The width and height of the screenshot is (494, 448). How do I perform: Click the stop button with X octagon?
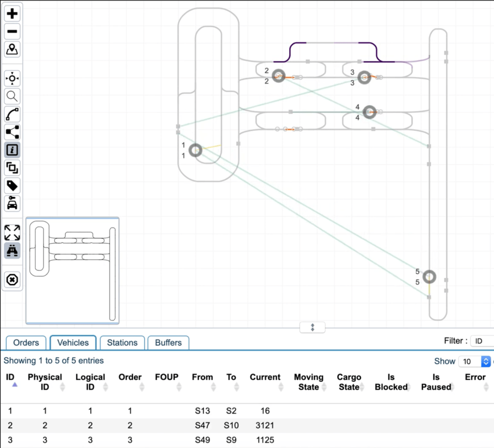click(x=13, y=280)
